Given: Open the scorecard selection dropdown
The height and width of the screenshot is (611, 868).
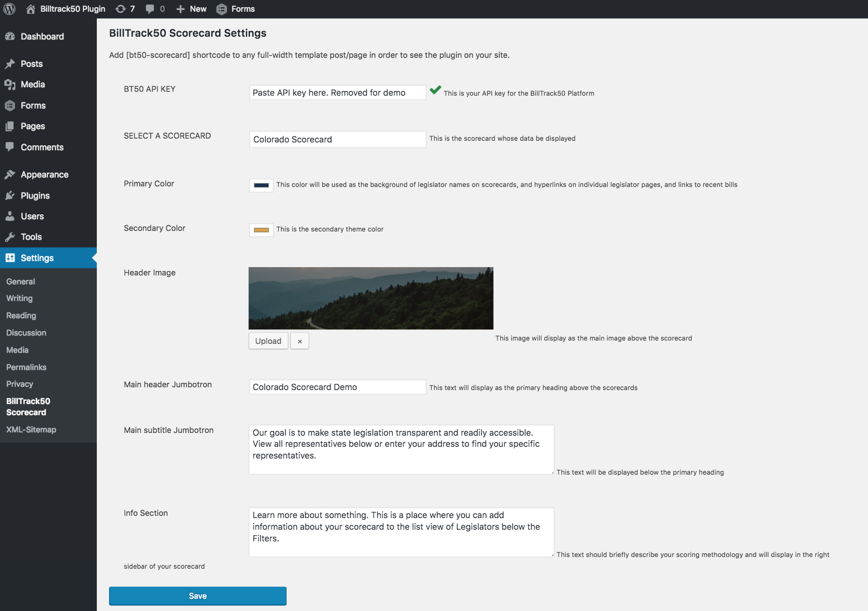Looking at the screenshot, I should click(x=337, y=139).
